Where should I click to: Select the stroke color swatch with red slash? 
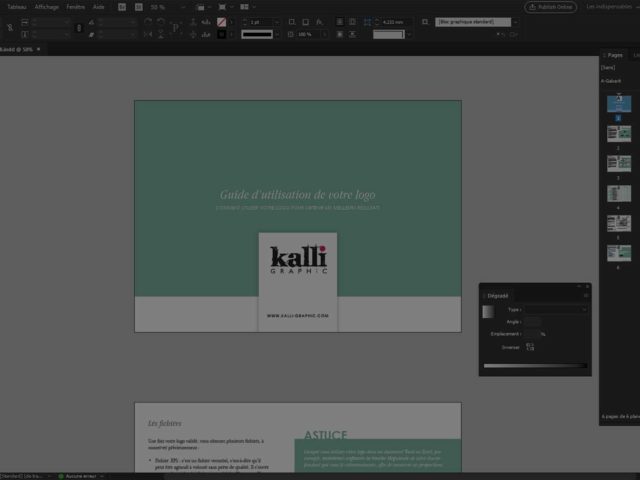coord(222,21)
